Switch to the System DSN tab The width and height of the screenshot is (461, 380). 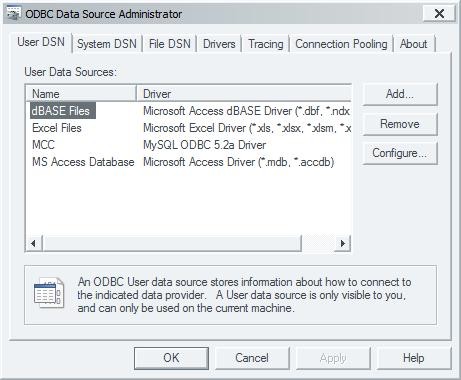click(x=107, y=44)
